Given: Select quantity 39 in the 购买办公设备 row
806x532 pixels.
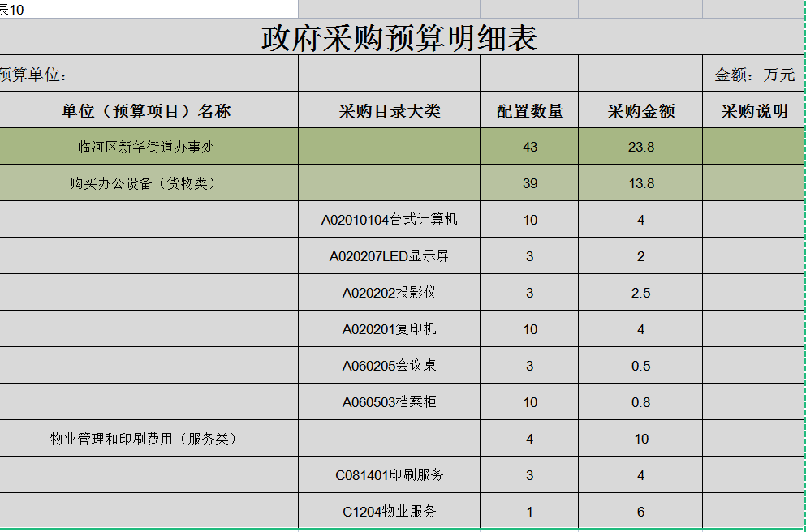Looking at the screenshot, I should click(x=529, y=182).
